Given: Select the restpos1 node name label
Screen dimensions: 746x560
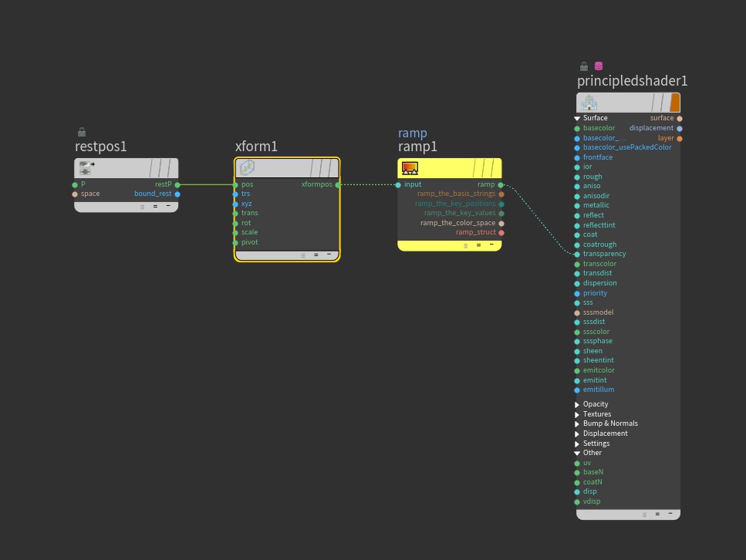Looking at the screenshot, I should pyautogui.click(x=101, y=147).
